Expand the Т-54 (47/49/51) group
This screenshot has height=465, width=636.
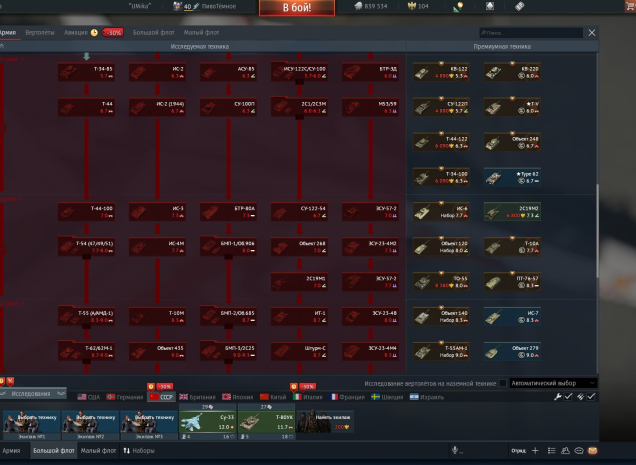86,247
